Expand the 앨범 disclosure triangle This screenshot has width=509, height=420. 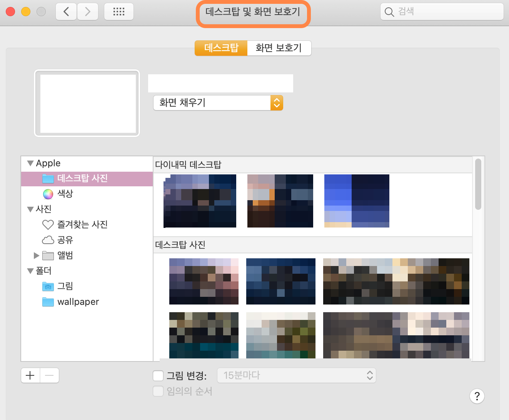[x=37, y=256]
